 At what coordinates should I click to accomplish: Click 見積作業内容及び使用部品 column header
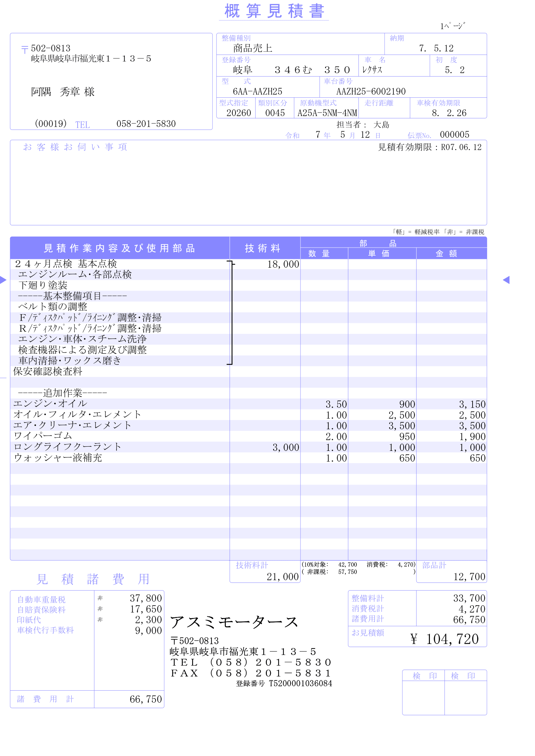120,248
